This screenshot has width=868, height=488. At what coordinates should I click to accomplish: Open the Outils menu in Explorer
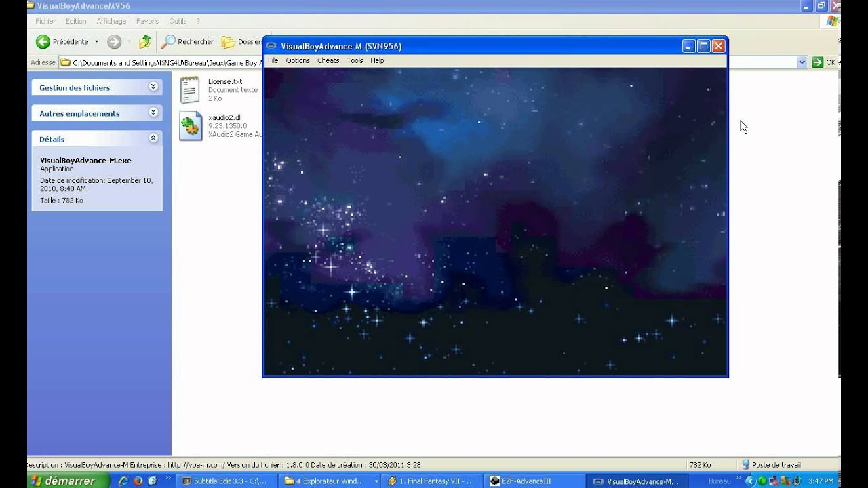pyautogui.click(x=178, y=21)
